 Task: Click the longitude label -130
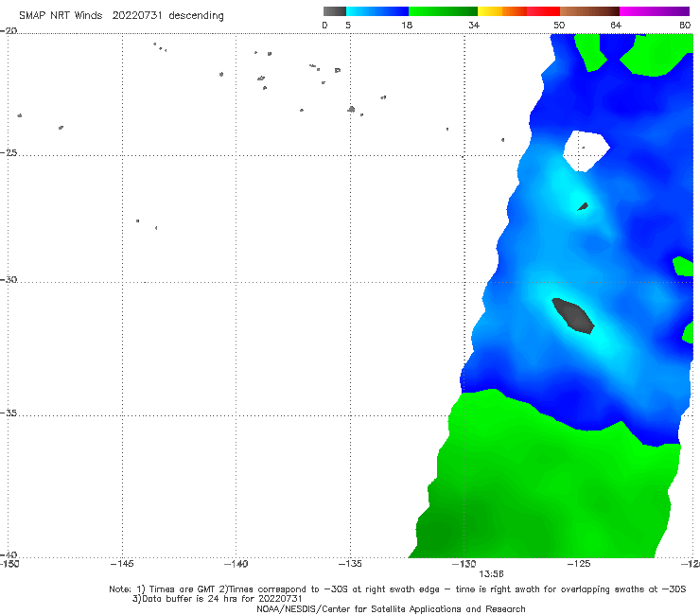[x=464, y=564]
